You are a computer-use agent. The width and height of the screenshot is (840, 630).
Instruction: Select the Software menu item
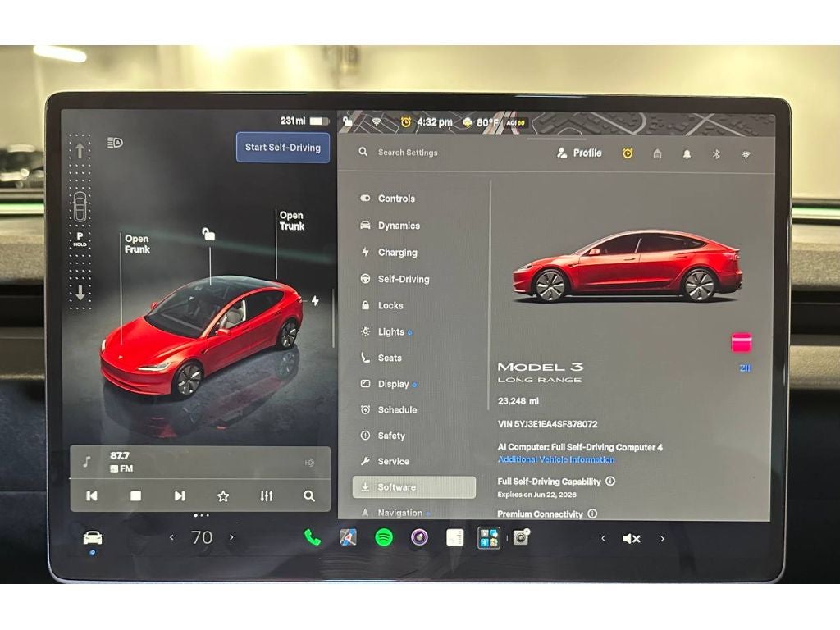click(413, 487)
